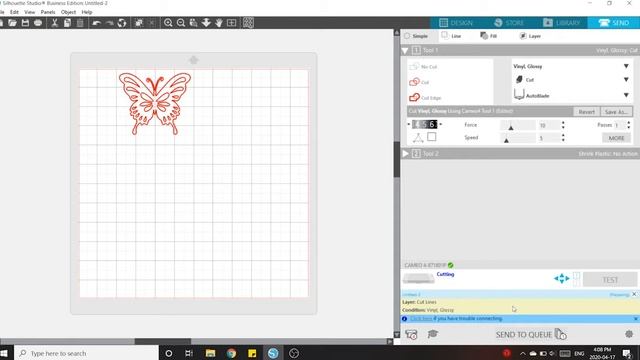Print using the printer toolbar icon

pyautogui.click(x=38, y=23)
